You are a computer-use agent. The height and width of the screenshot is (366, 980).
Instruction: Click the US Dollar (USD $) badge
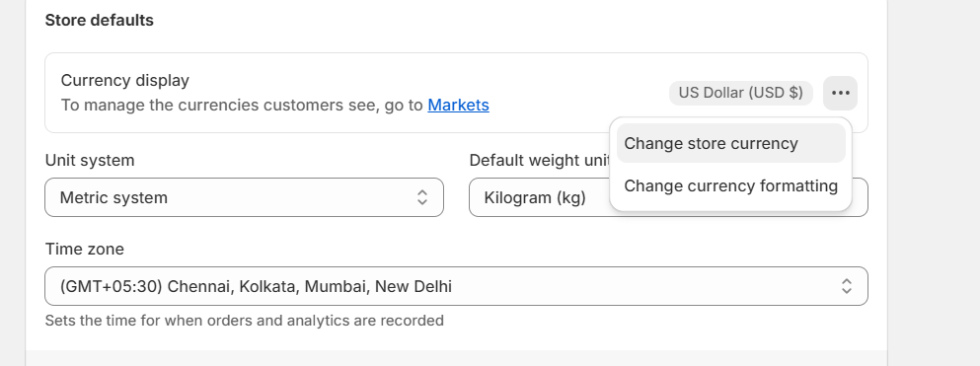coord(740,93)
